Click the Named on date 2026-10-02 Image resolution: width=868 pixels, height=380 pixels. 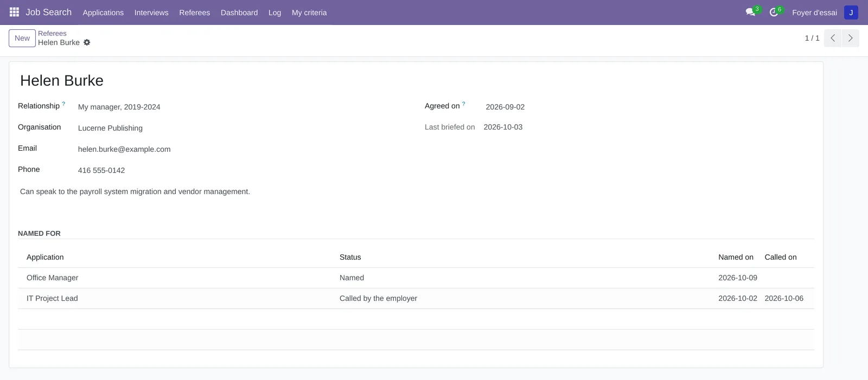pyautogui.click(x=738, y=298)
